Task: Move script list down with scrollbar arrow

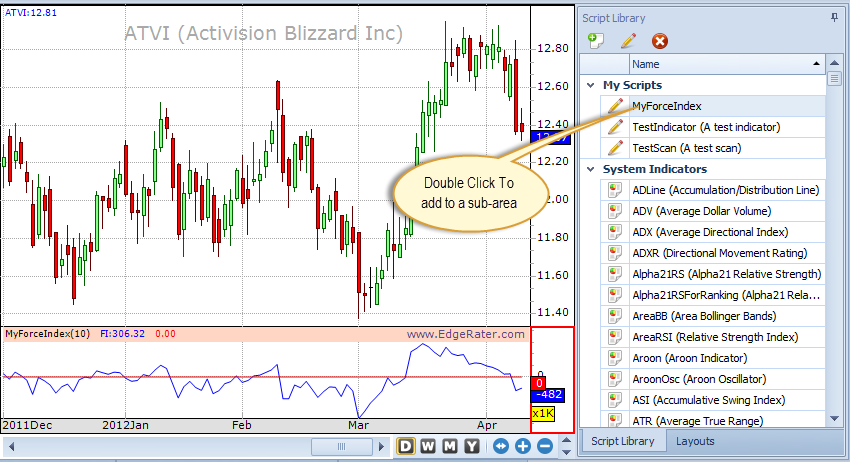Action: coord(834,419)
